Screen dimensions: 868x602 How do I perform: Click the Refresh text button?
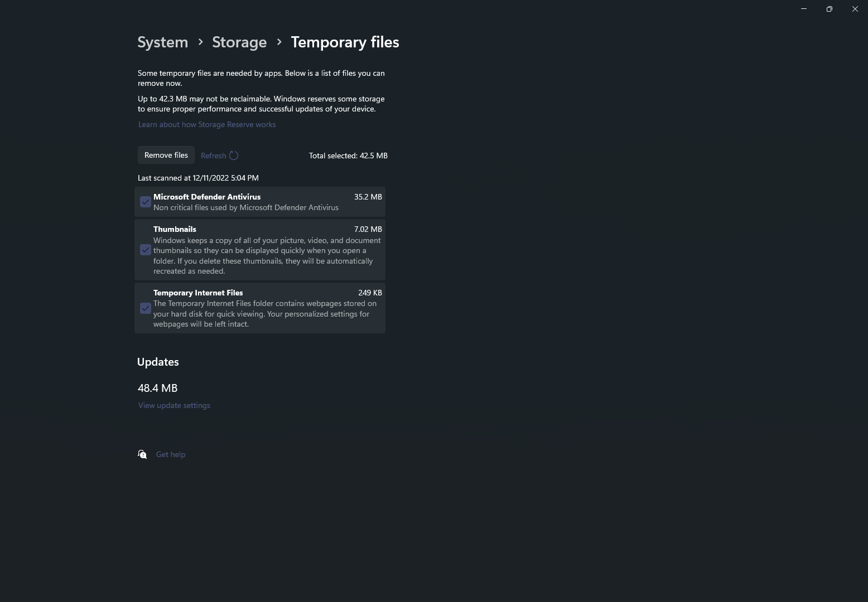[x=213, y=156]
